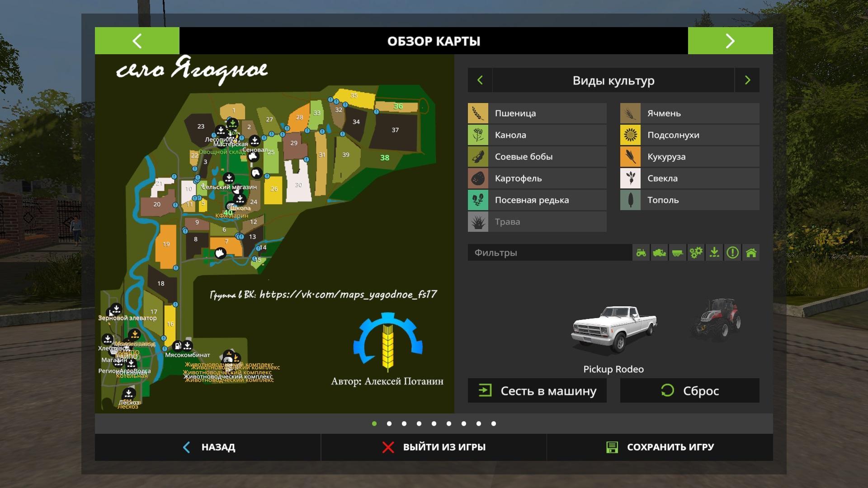Go to next menu page (top right arrow)
This screenshot has height=488, width=868.
[730, 41]
